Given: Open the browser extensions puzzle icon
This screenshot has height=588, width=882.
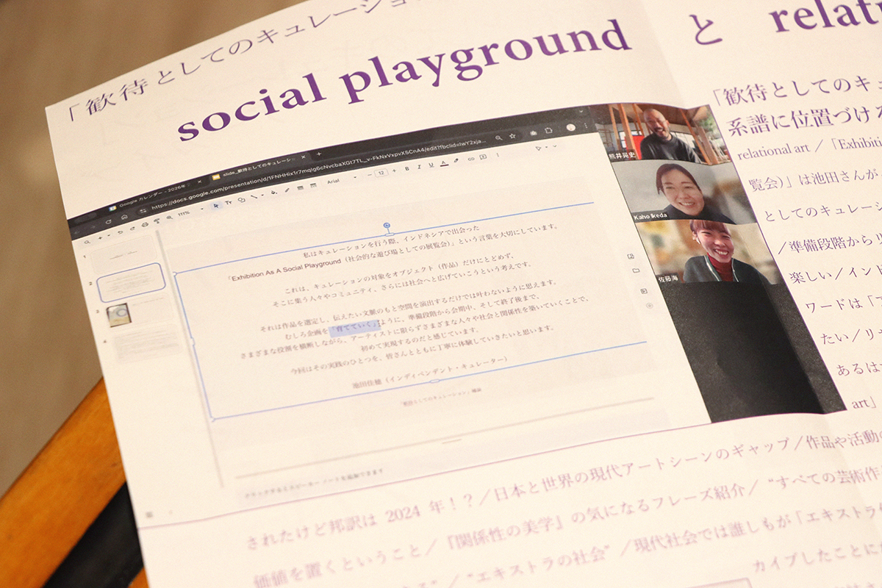Looking at the screenshot, I should (x=548, y=130).
